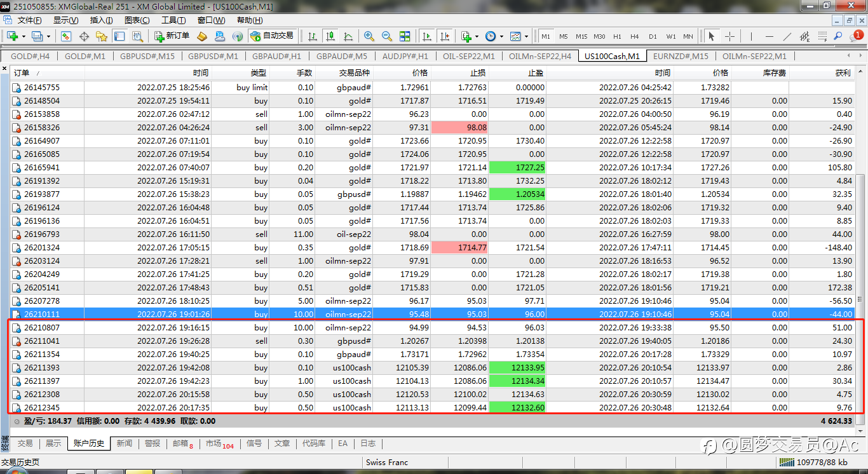Open the profiles toolbar icon
Viewport: 868px width, 474px height.
point(37,36)
